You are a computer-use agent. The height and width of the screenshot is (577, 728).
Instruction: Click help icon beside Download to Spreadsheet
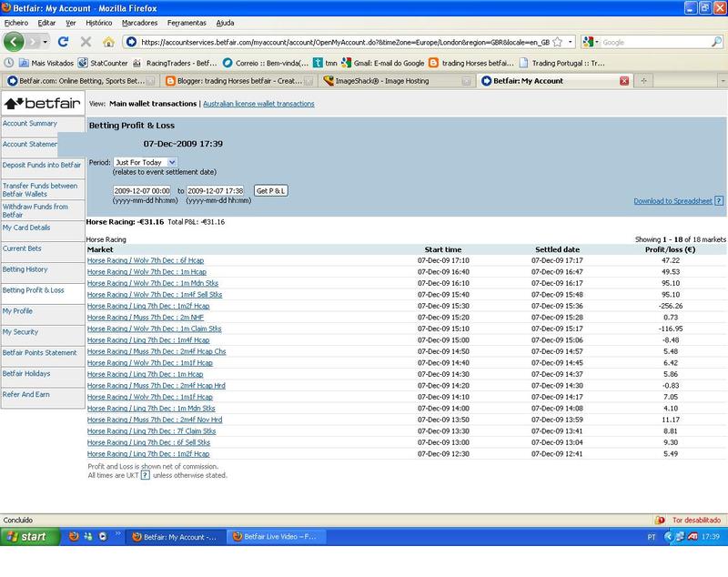(719, 201)
